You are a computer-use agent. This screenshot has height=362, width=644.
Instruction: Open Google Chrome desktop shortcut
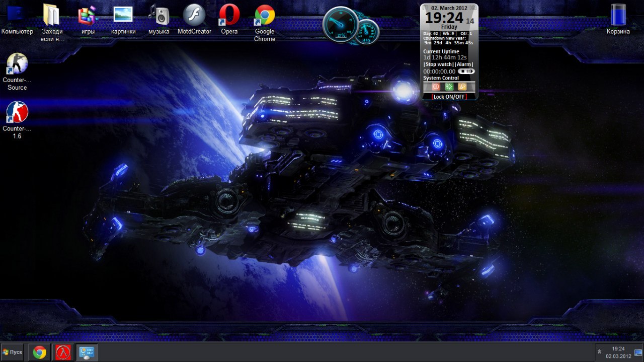tap(264, 16)
